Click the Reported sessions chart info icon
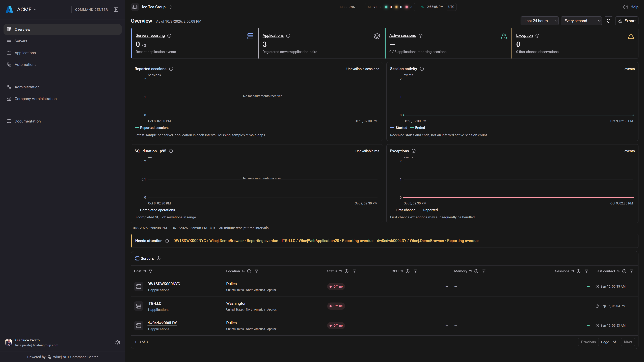 point(171,69)
